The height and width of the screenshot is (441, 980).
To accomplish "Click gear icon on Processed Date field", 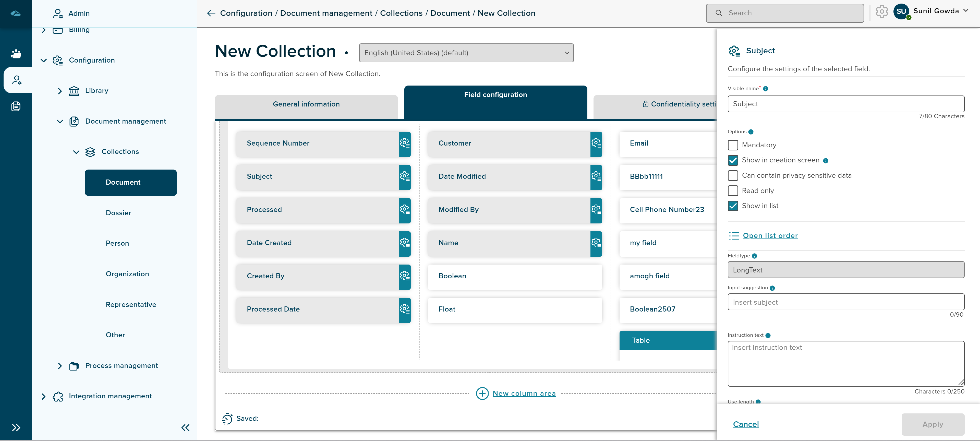I will [404, 309].
